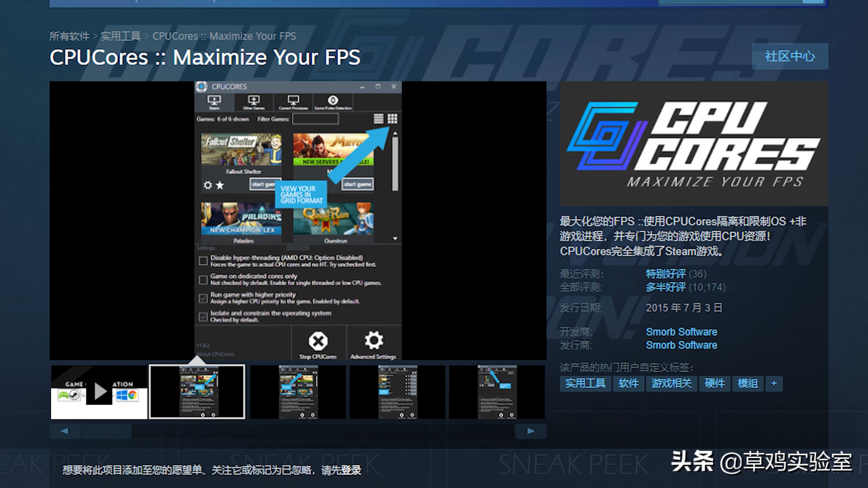This screenshot has width=868, height=488.
Task: Select the 游戏相关 tag
Action: tap(671, 384)
